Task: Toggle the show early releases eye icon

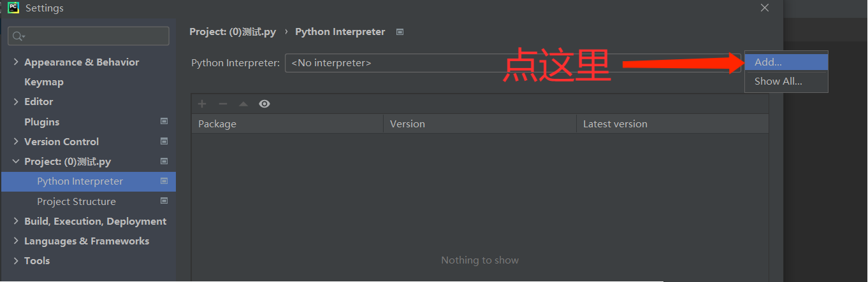Action: (264, 104)
